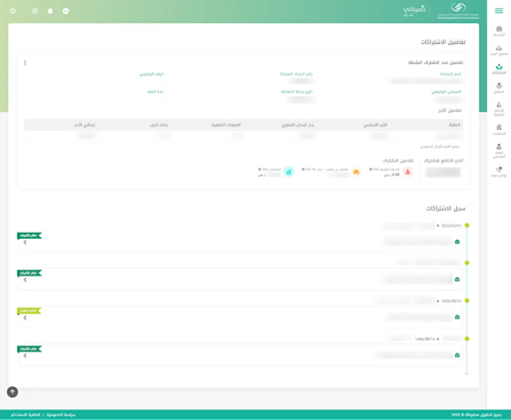Click briefcase icon in the 2023/02/01 entry
The image size is (511, 420).
coord(457,242)
